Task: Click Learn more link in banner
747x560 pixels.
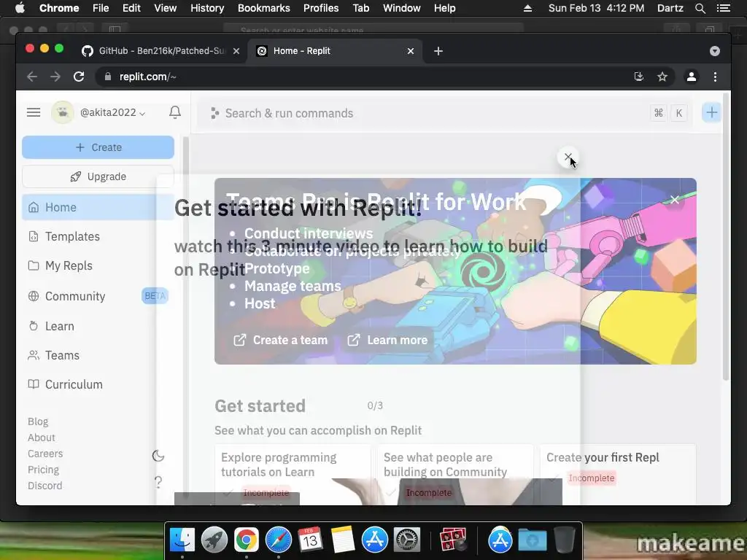Action: [387, 340]
